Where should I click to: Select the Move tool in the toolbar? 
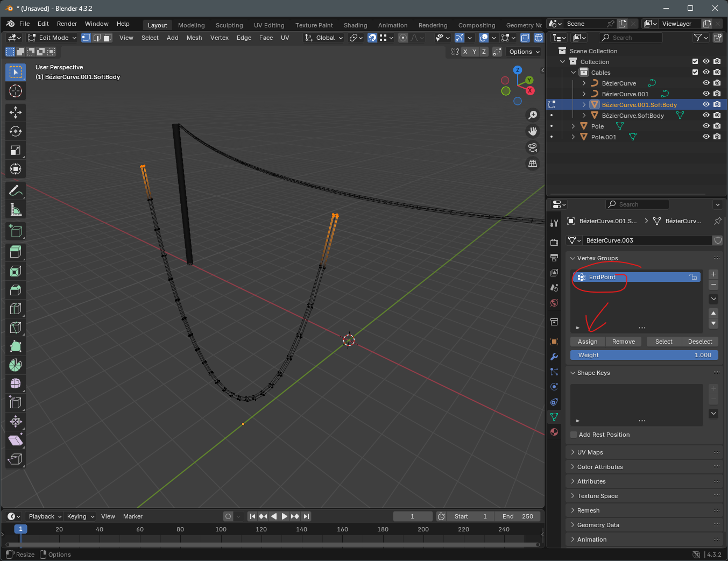[x=16, y=112]
